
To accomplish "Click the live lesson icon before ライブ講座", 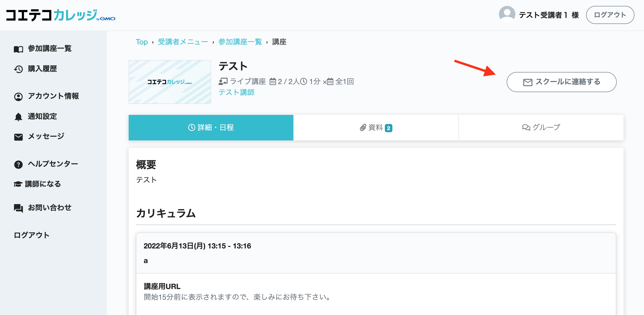I will coord(223,81).
